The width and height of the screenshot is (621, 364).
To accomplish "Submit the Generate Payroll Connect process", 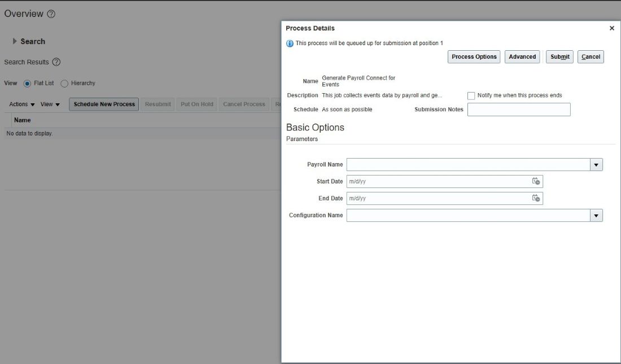I will (x=559, y=56).
